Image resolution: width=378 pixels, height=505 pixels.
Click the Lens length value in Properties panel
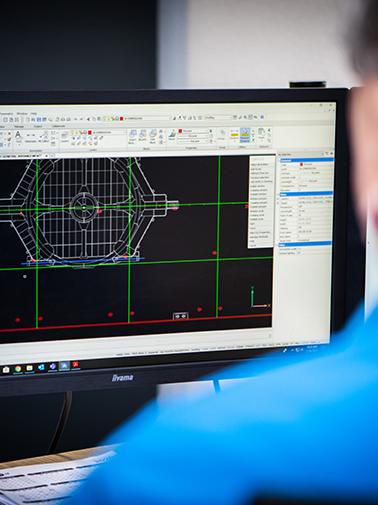[x=315, y=211]
